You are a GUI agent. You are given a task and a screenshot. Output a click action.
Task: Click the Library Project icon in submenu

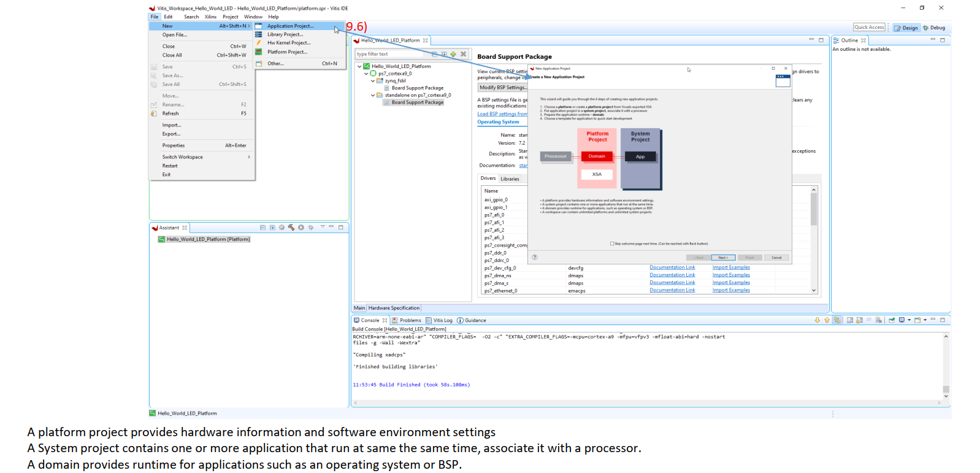[259, 34]
